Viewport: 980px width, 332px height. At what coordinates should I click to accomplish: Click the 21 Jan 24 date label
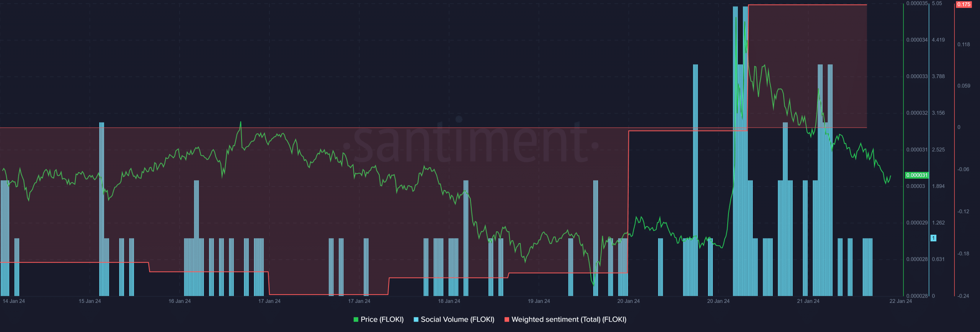[x=808, y=301]
